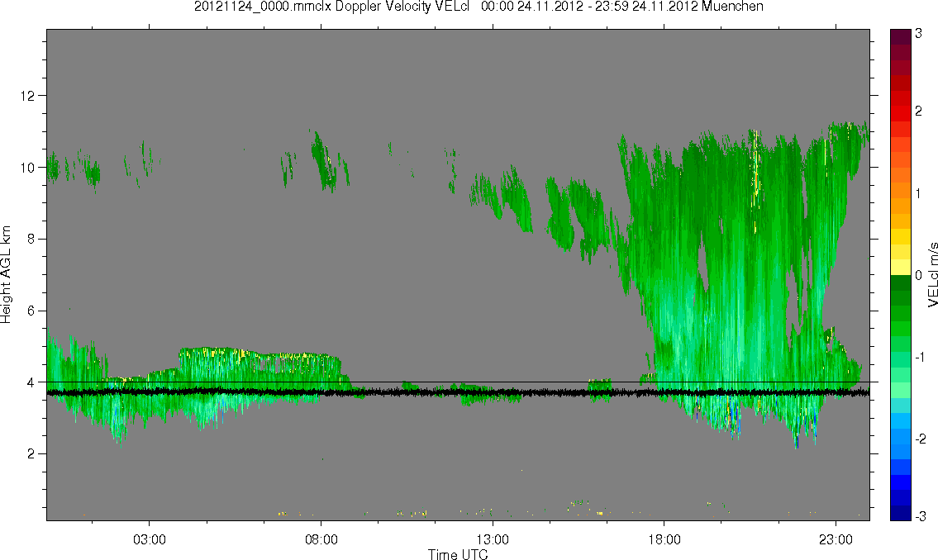Pick the cyan colorbar segment near -1.5
The image size is (938, 560).
tap(900, 406)
